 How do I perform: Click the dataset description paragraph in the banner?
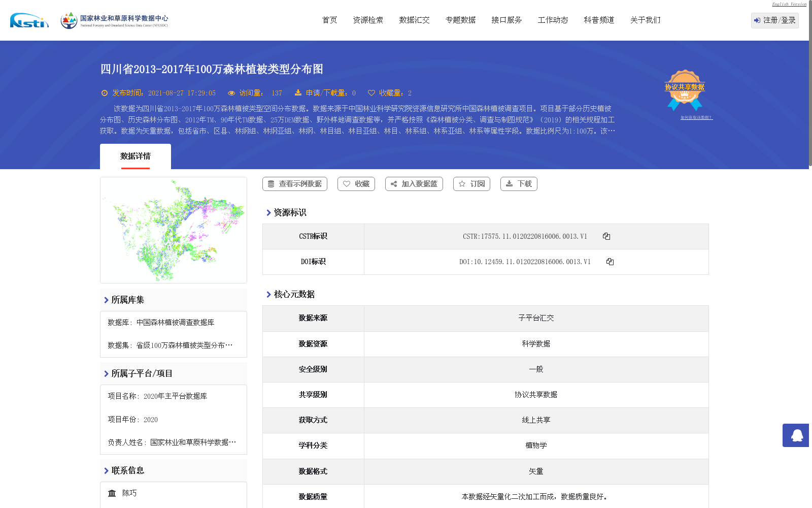(x=357, y=120)
